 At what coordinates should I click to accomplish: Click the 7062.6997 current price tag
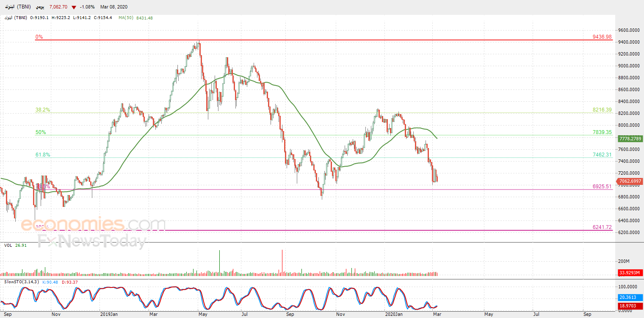coord(630,181)
